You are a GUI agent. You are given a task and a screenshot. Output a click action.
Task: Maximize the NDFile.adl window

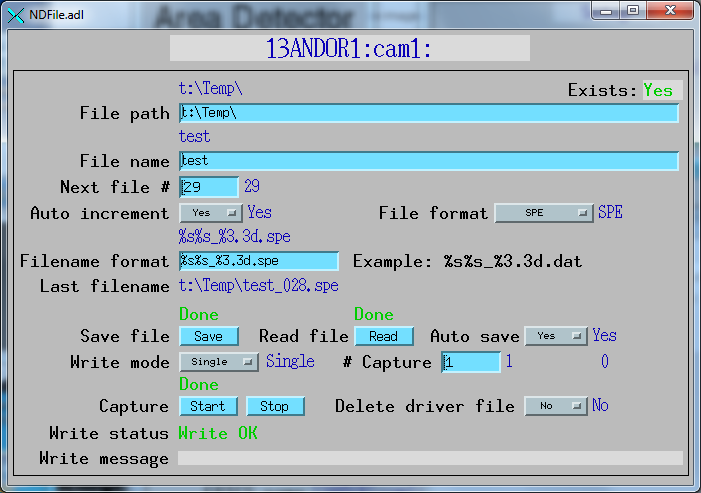tap(634, 10)
